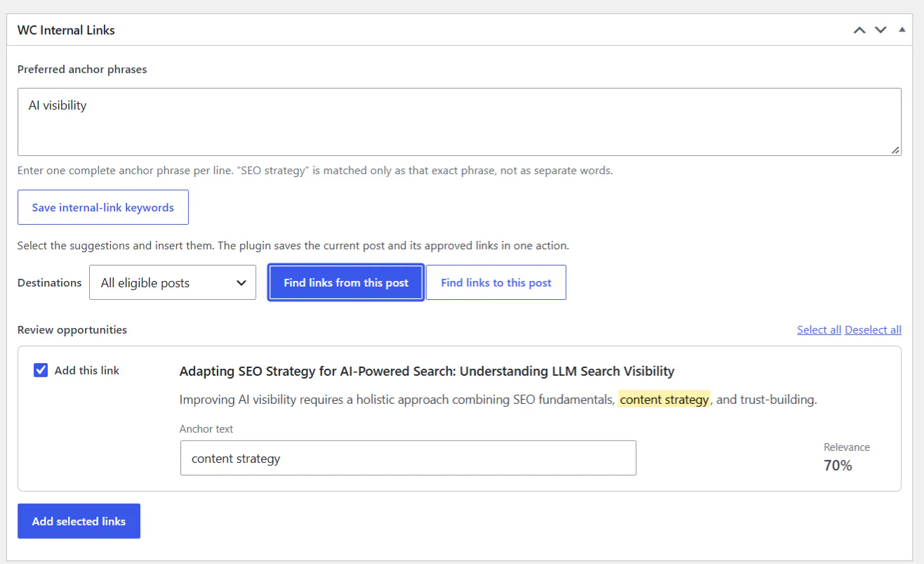Click the chevron arrow in the Destinations select
924x564 pixels.
(x=242, y=283)
